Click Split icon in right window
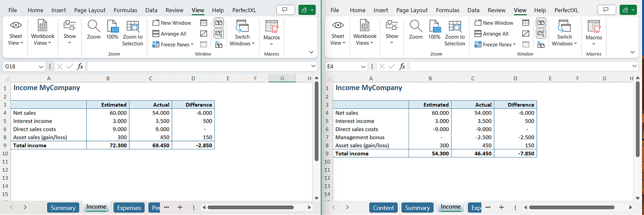This screenshot has height=215, width=644. coord(526,23)
